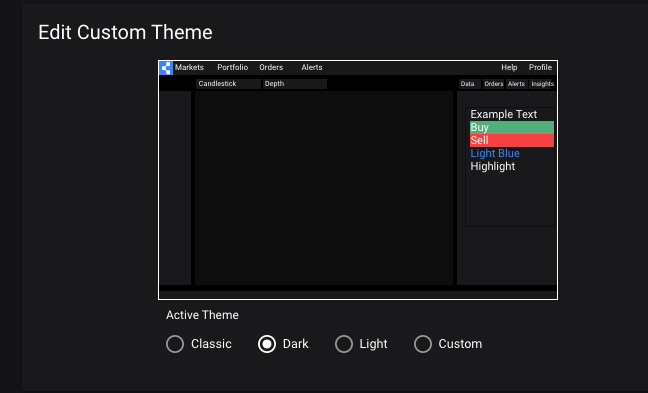Click the Active Theme label
The image size is (648, 393).
point(202,315)
